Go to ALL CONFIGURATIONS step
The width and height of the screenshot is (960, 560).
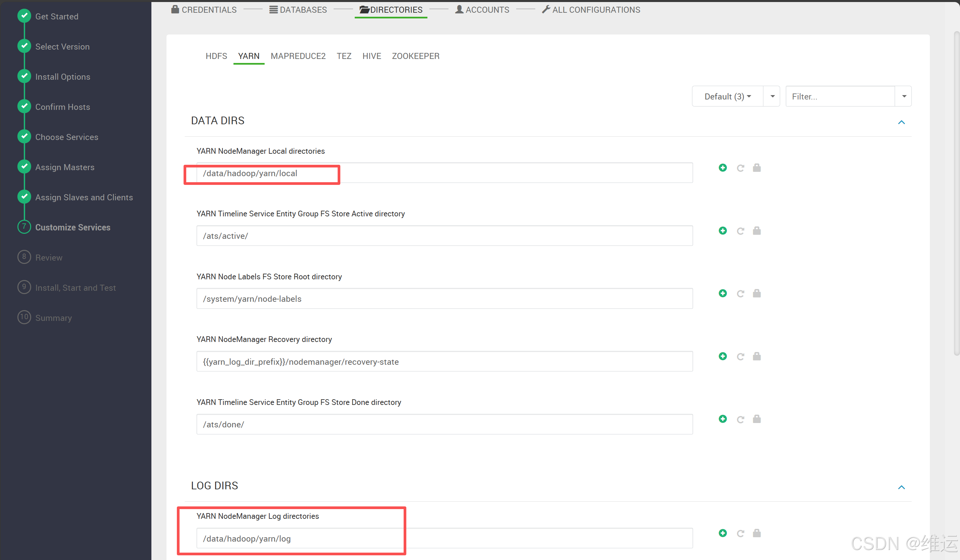pyautogui.click(x=591, y=9)
